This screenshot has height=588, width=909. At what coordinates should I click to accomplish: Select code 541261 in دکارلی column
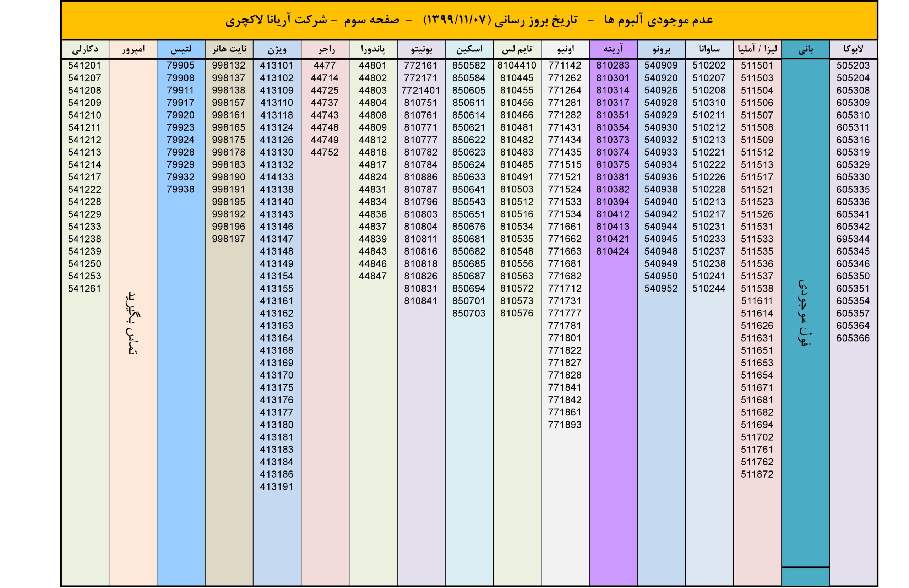(85, 288)
